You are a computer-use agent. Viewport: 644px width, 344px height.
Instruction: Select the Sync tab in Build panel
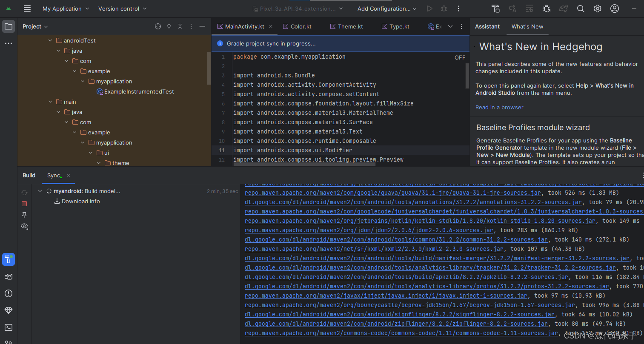[54, 175]
